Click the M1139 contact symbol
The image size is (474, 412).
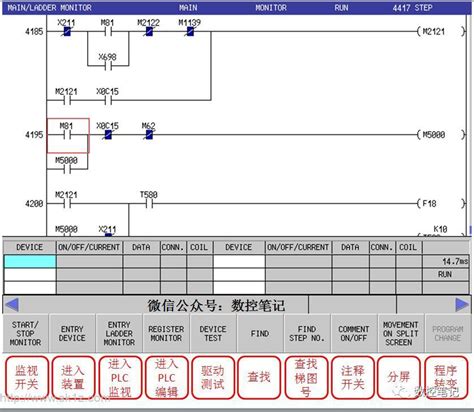190,32
